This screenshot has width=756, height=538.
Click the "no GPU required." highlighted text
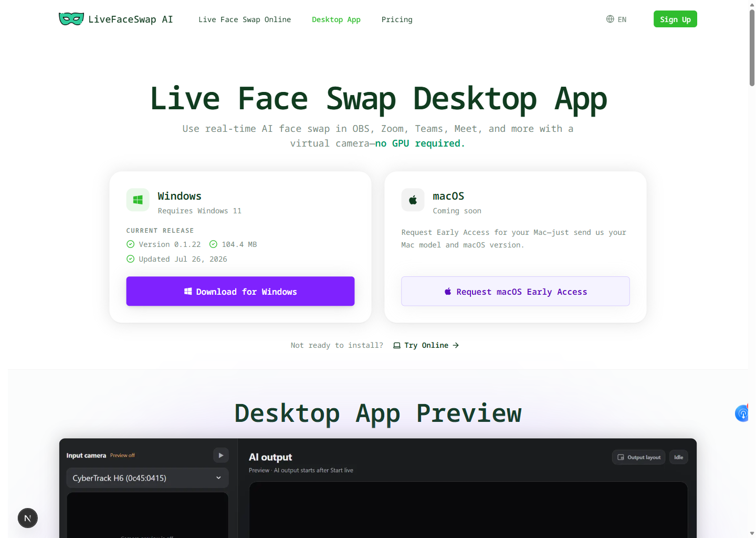tap(420, 143)
